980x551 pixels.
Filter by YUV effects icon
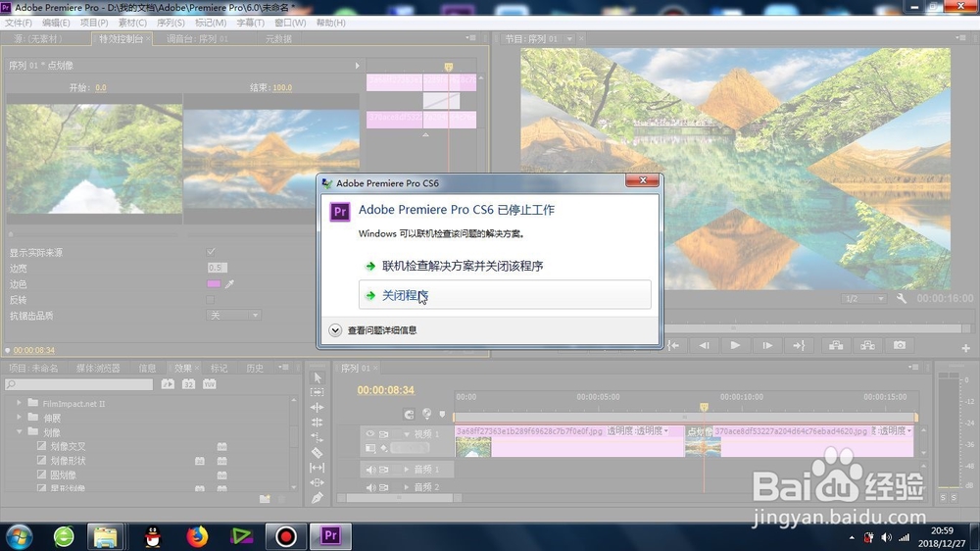[x=209, y=384]
